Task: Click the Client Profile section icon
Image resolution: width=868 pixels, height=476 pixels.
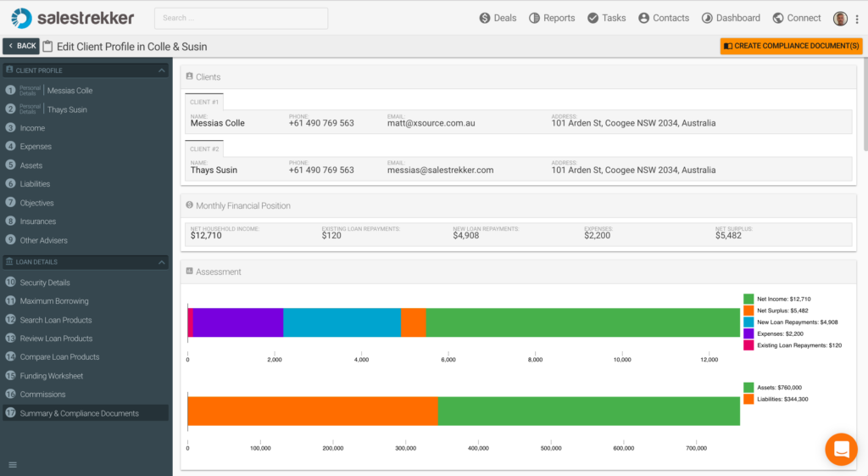Action: pyautogui.click(x=9, y=70)
